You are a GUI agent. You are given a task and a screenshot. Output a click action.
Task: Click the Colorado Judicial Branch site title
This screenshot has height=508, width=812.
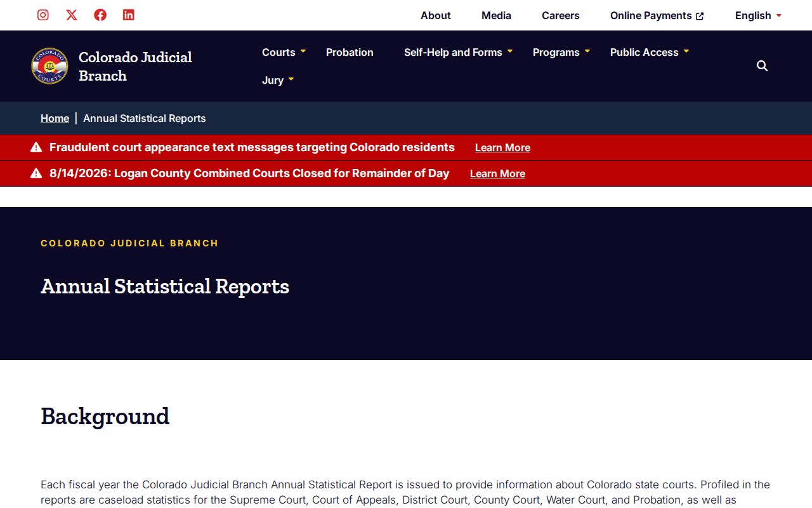click(135, 66)
